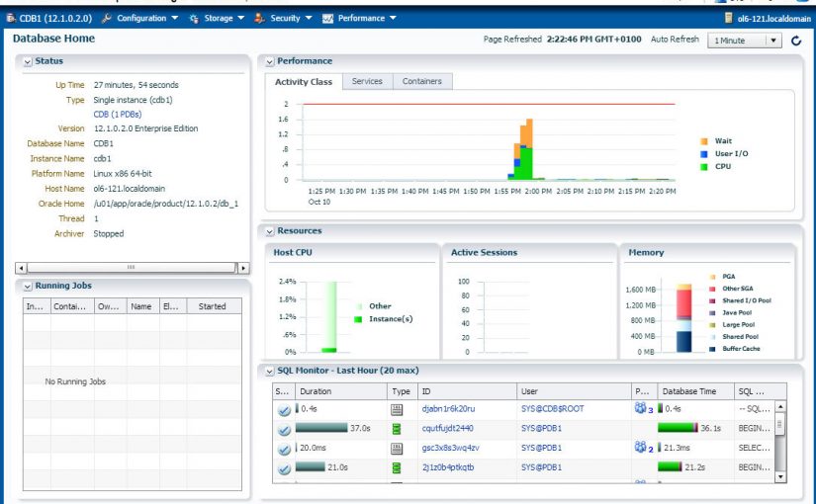Click the host icon beside ol6-121.localdomain
The height and width of the screenshot is (504, 816).
click(729, 18)
